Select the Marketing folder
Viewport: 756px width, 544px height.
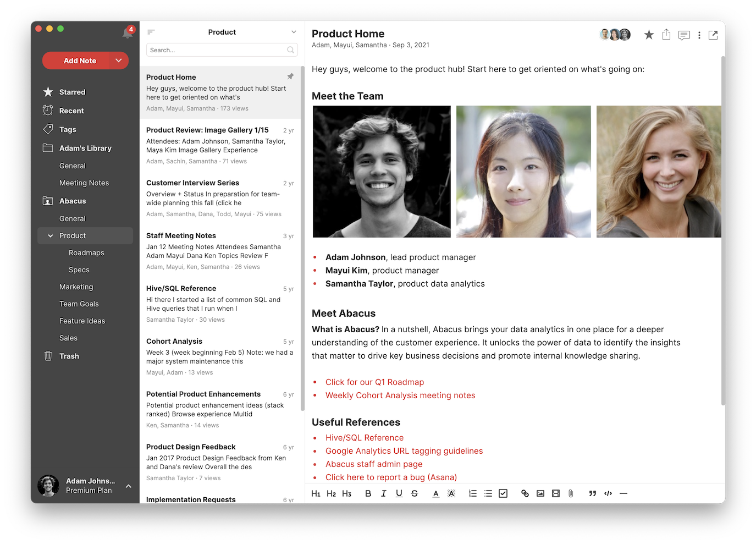click(x=76, y=287)
